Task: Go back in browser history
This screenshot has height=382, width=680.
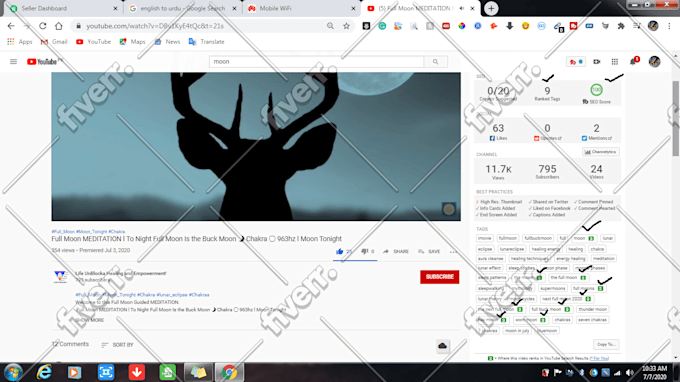Action: pyautogui.click(x=11, y=26)
